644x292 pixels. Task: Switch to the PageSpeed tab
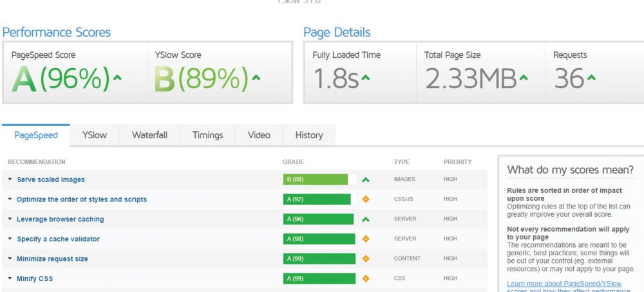(35, 135)
